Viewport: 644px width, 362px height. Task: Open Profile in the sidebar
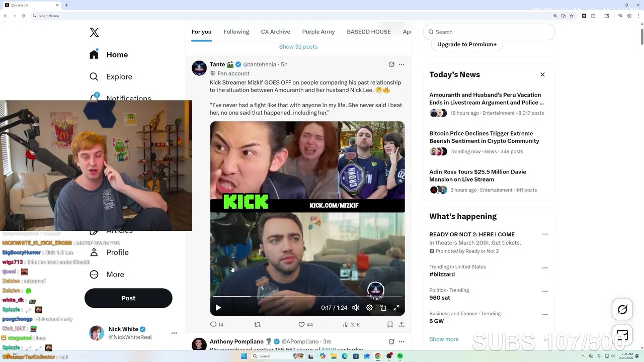click(x=109, y=252)
